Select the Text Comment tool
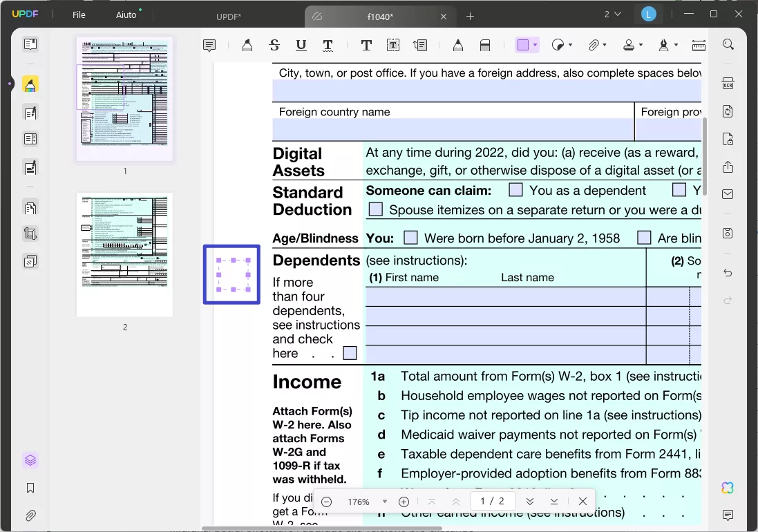 click(366, 46)
